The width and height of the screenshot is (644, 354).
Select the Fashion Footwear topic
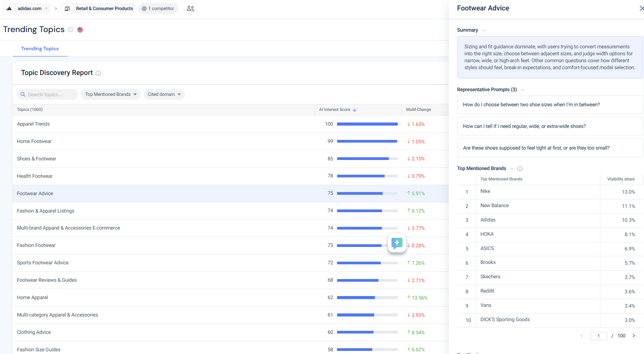(36, 245)
